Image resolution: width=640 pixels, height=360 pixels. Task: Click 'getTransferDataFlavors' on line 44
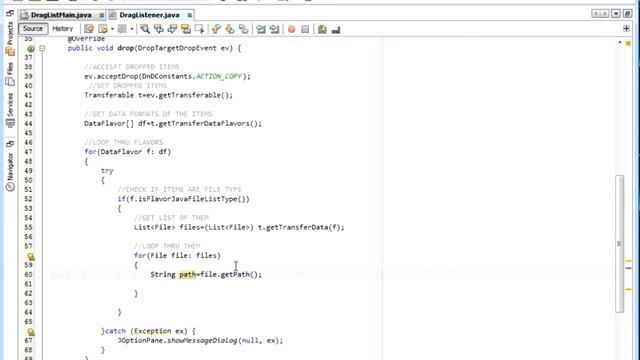[x=204, y=123]
